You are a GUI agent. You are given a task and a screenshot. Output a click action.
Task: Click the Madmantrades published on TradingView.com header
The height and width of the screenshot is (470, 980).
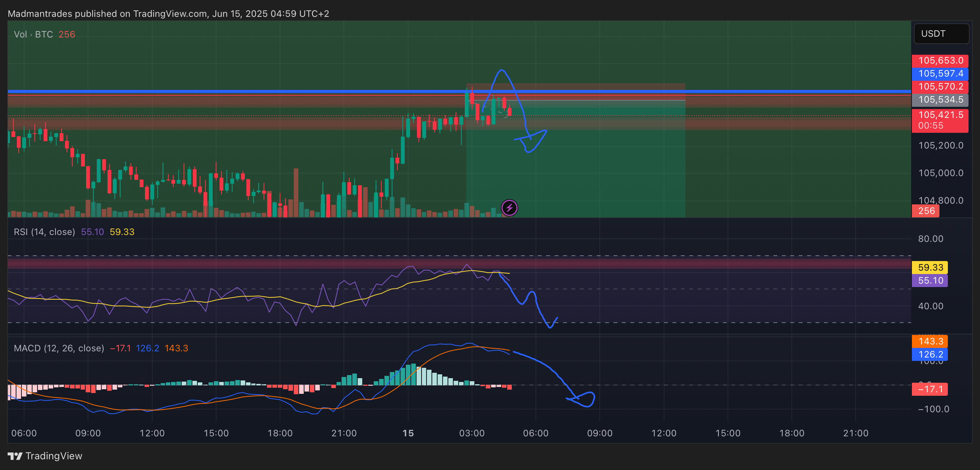tap(168, 14)
